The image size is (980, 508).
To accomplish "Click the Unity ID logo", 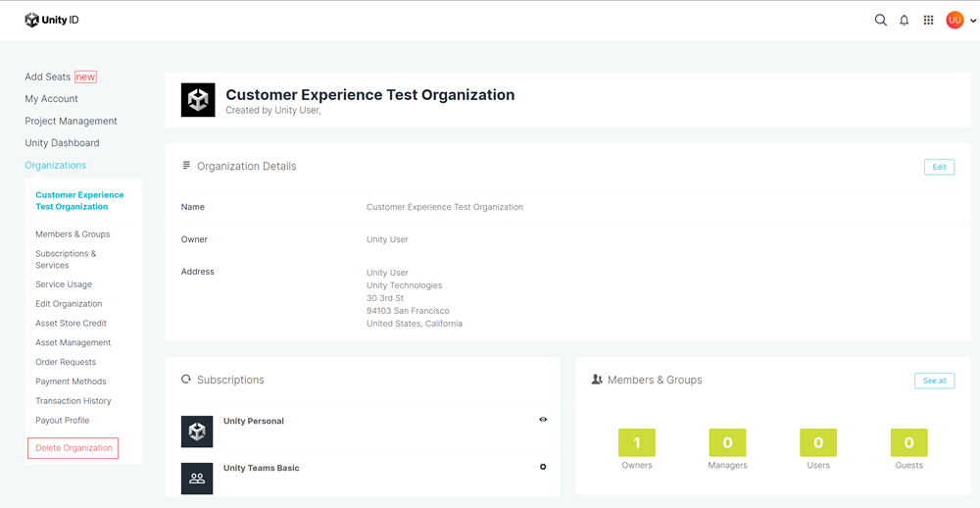I will click(51, 20).
